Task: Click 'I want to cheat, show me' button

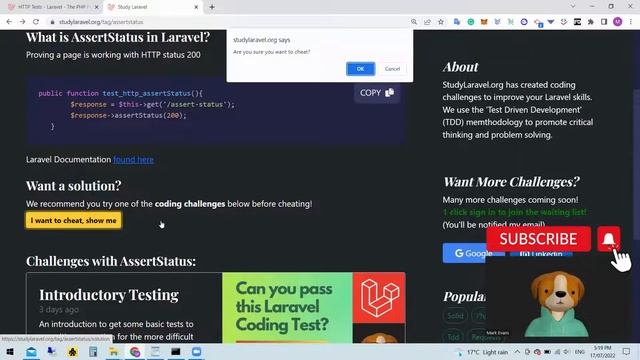Action: 73,220
